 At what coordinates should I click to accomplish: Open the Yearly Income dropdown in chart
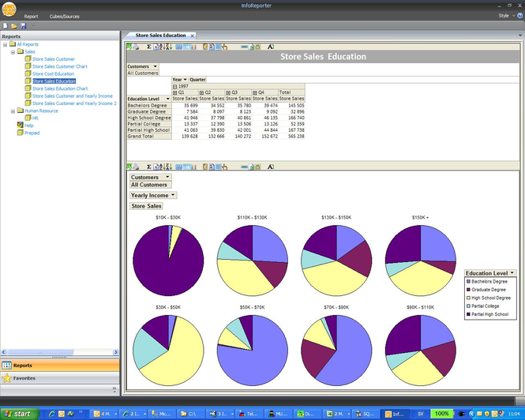(173, 195)
